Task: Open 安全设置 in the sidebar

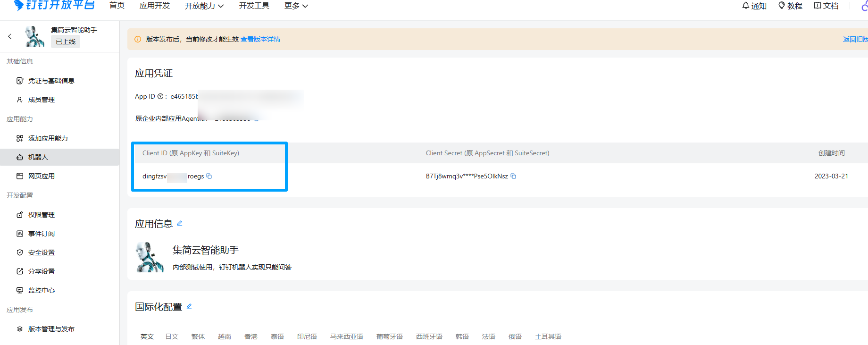Action: tap(42, 252)
